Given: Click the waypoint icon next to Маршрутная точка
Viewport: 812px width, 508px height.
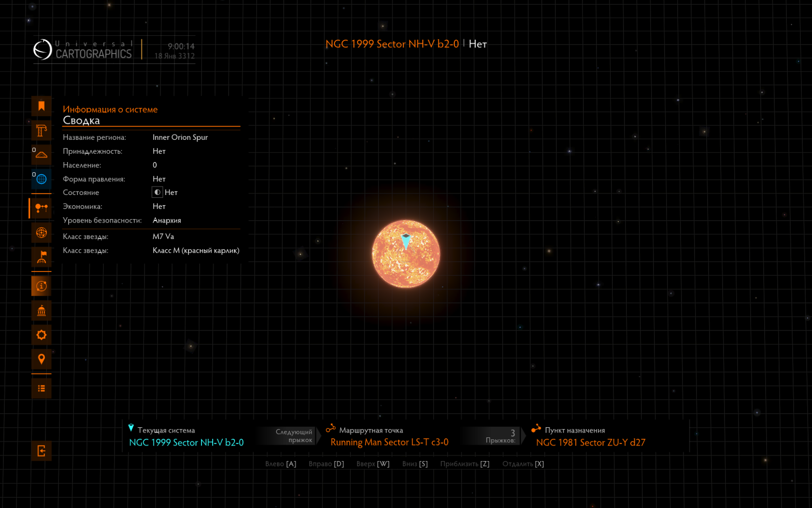Looking at the screenshot, I should point(331,429).
